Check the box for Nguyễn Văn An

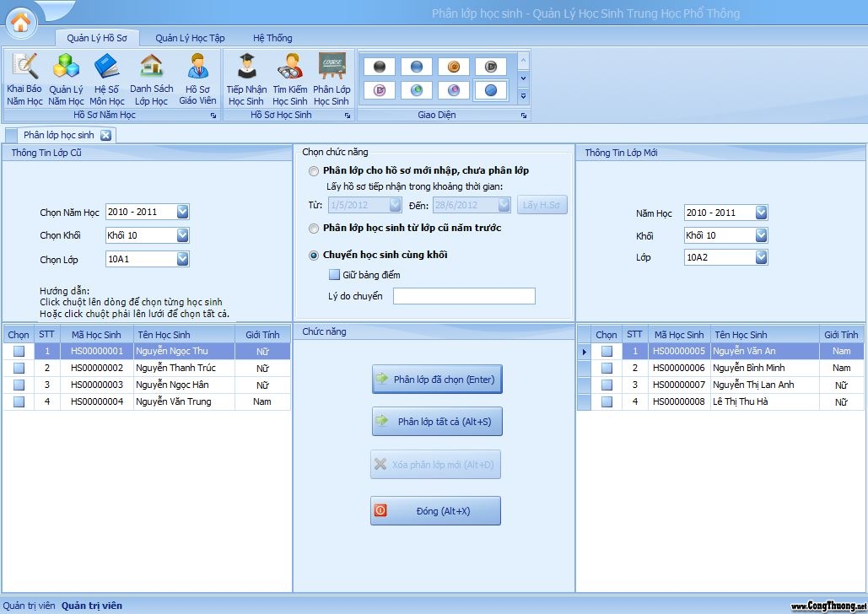[x=607, y=351]
